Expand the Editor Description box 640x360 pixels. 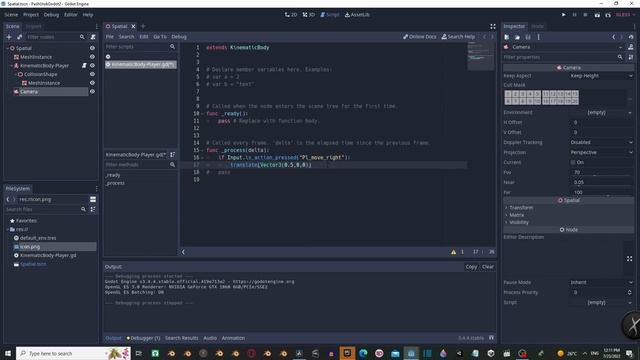tap(629, 259)
